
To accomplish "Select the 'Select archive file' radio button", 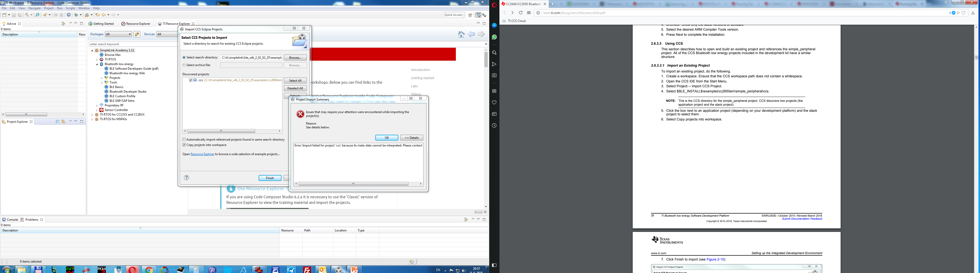I will coord(184,66).
